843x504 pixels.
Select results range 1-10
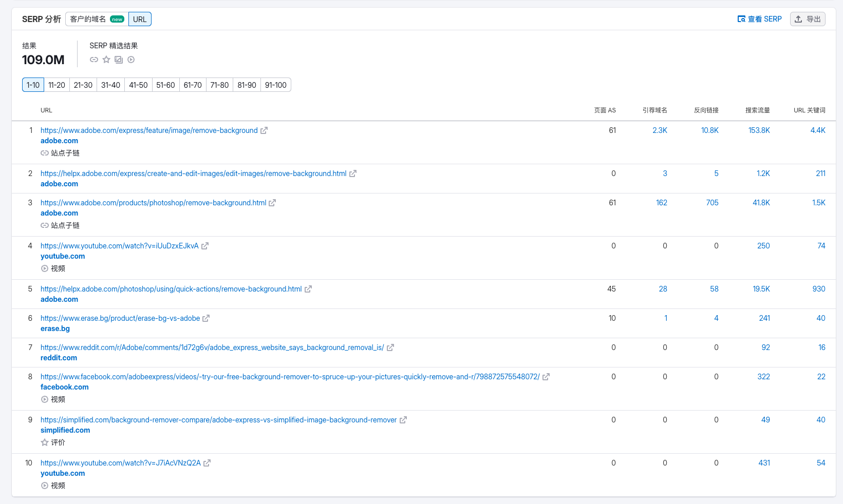pyautogui.click(x=33, y=85)
